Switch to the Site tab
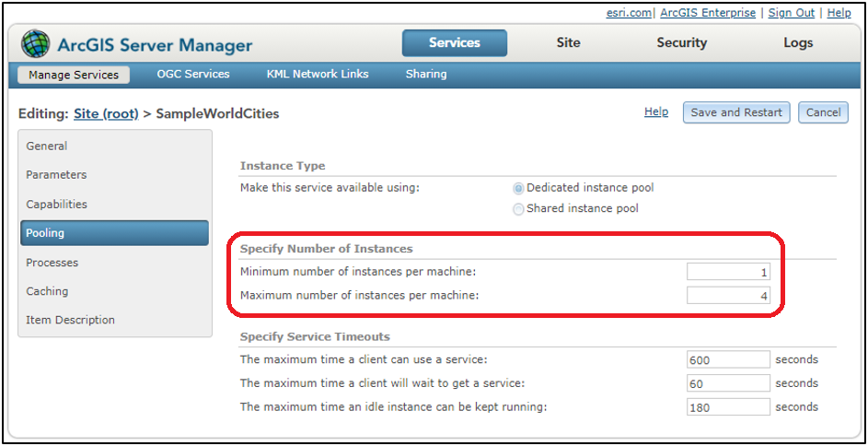Screen dimensions: 868x446 tap(569, 43)
